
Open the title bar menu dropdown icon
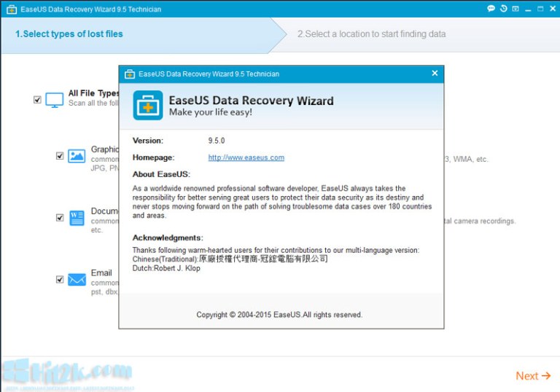(x=516, y=9)
